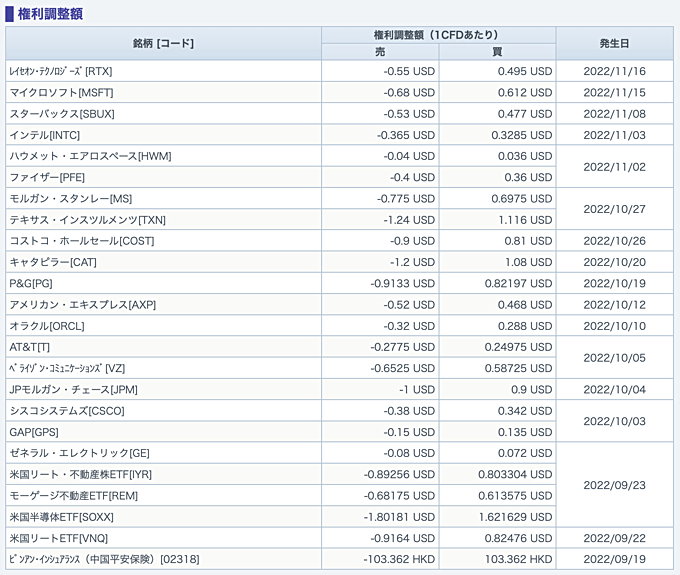
Task: Click the 2022/10/05 date cell
Action: [615, 358]
